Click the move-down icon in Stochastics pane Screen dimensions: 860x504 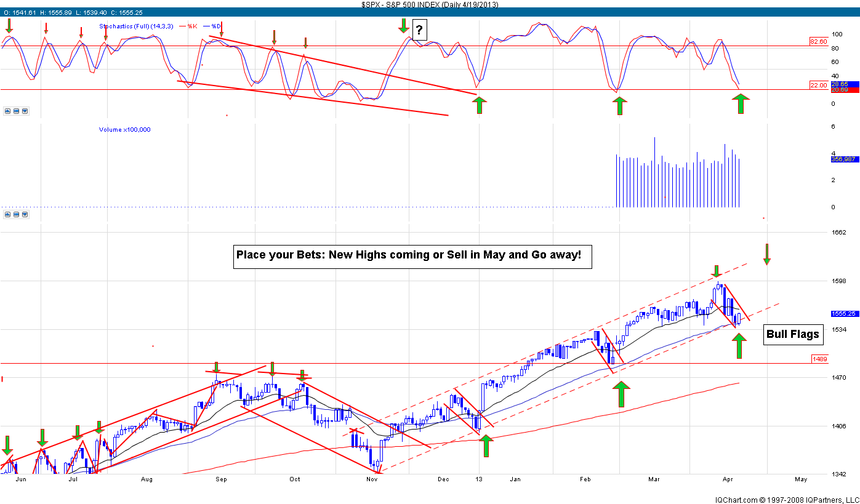[25, 111]
